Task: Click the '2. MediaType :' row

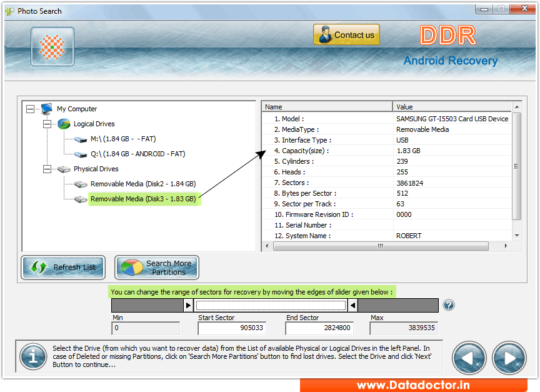Action: [386, 129]
